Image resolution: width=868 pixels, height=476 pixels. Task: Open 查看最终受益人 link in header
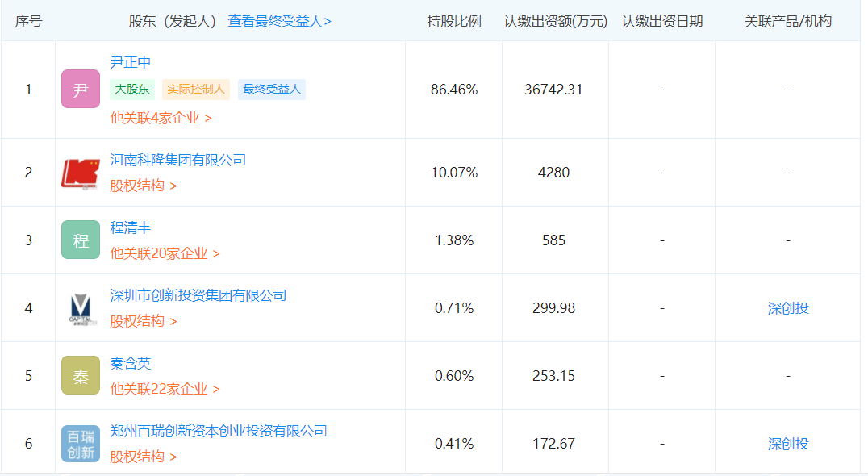(279, 22)
